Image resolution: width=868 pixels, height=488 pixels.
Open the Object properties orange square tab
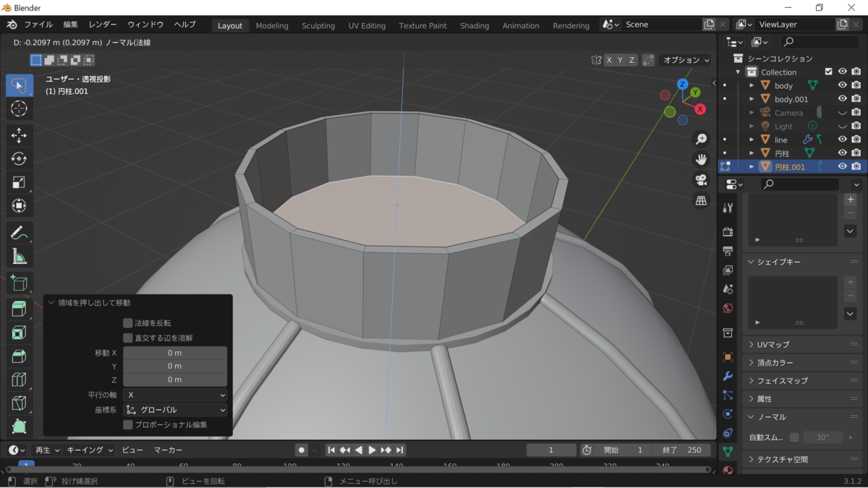click(x=728, y=357)
